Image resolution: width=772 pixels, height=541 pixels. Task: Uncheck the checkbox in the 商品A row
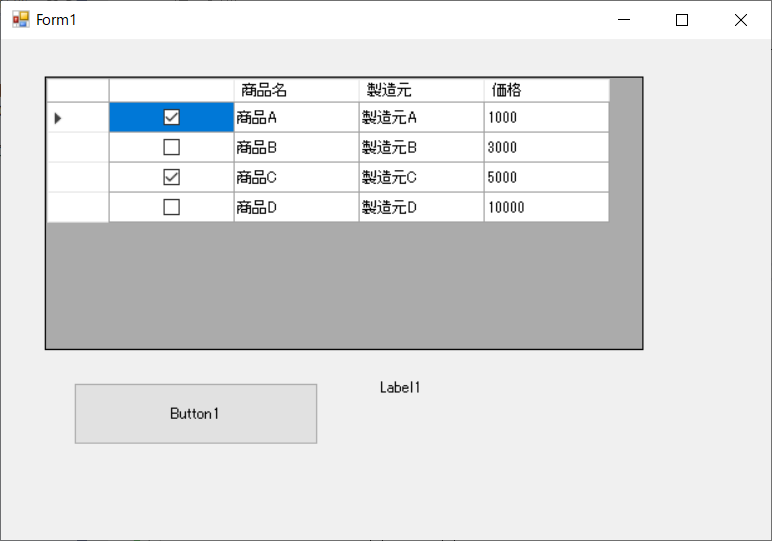(x=171, y=117)
